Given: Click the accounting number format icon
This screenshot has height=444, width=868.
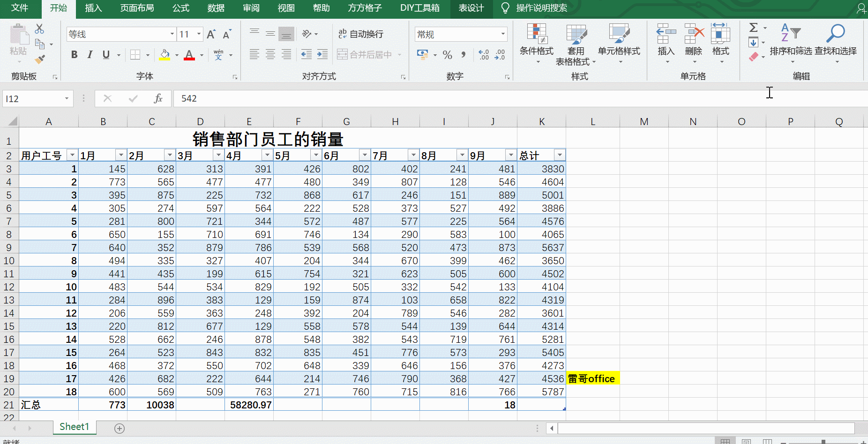Looking at the screenshot, I should coord(422,55).
